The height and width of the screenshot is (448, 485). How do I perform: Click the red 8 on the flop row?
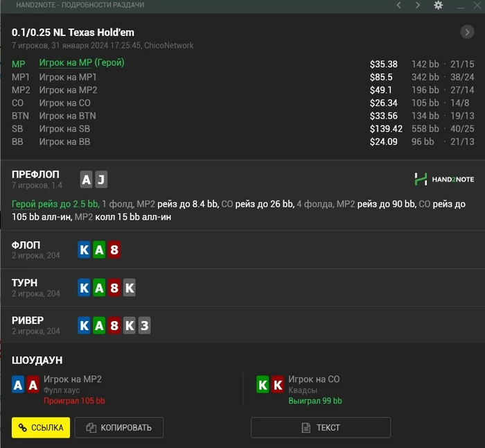pyautogui.click(x=114, y=250)
